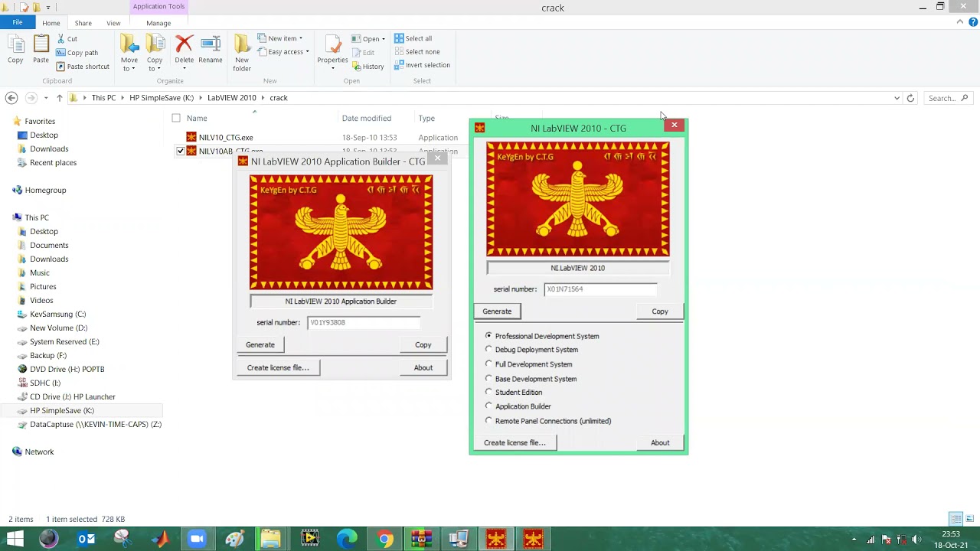Switch to the Share ribbon tab
Viewport: 980px width, 551px height.
coord(83,23)
